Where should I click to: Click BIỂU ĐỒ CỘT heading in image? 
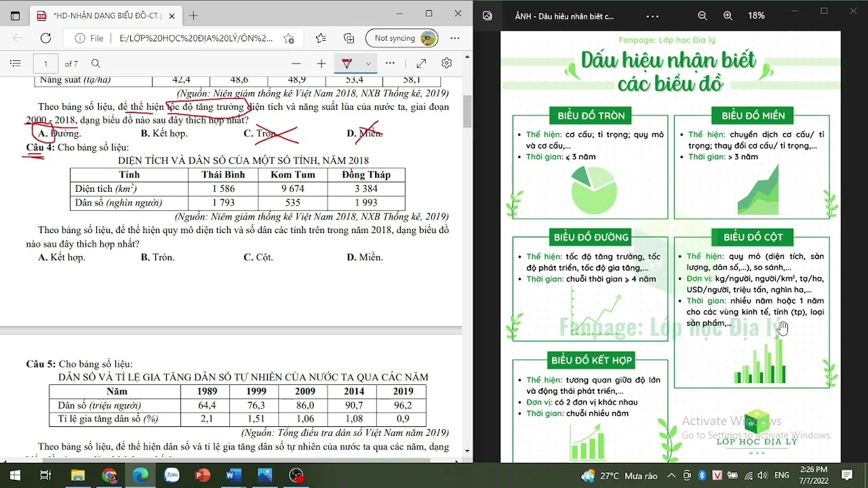[x=753, y=237]
